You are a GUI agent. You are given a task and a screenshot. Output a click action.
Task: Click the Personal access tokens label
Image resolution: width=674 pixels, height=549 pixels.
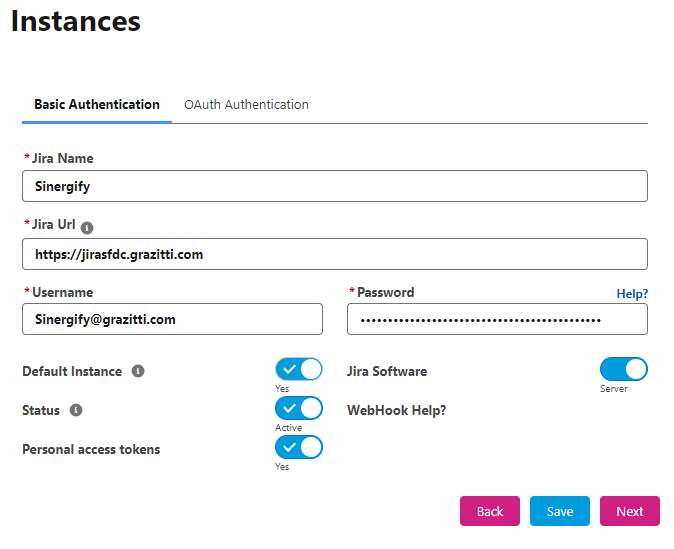tap(91, 449)
